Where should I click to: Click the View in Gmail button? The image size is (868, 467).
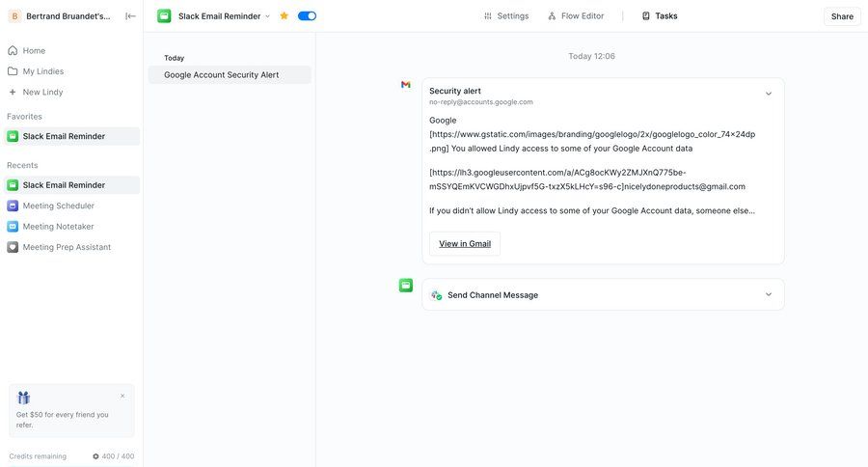pyautogui.click(x=465, y=244)
